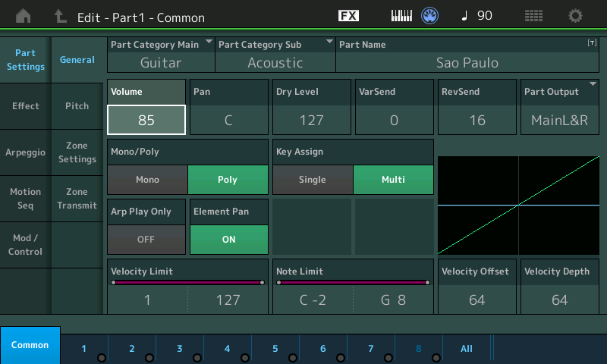Open the grid Live Set icon

pos(533,16)
